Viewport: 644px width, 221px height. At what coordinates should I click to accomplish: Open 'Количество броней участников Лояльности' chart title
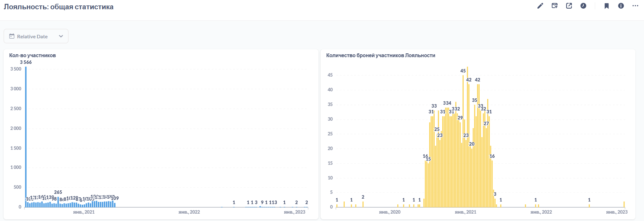click(x=380, y=55)
